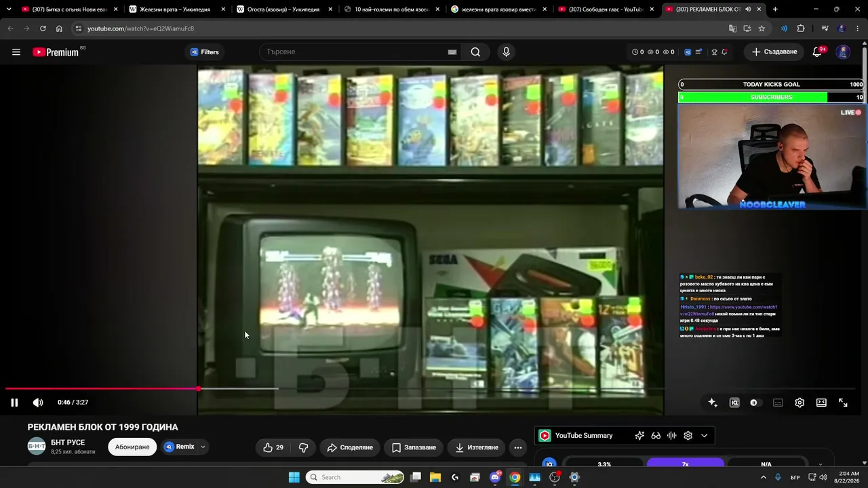This screenshot has height=488, width=868.
Task: Open the vidIQ list icon in header
Action: click(698, 52)
